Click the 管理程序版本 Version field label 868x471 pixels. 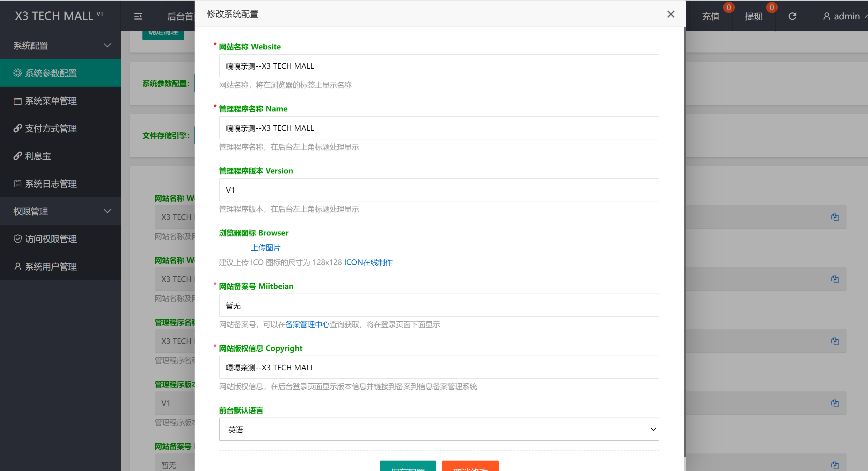pyautogui.click(x=256, y=171)
